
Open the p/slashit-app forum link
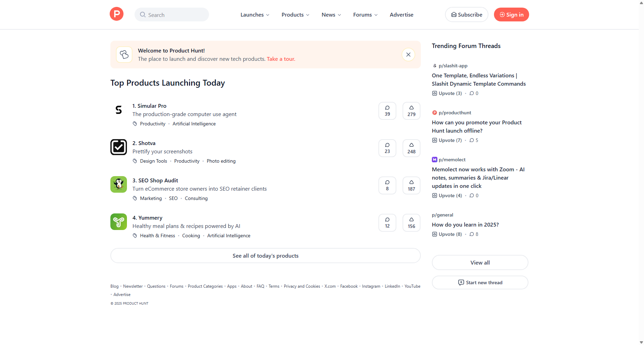tap(453, 66)
